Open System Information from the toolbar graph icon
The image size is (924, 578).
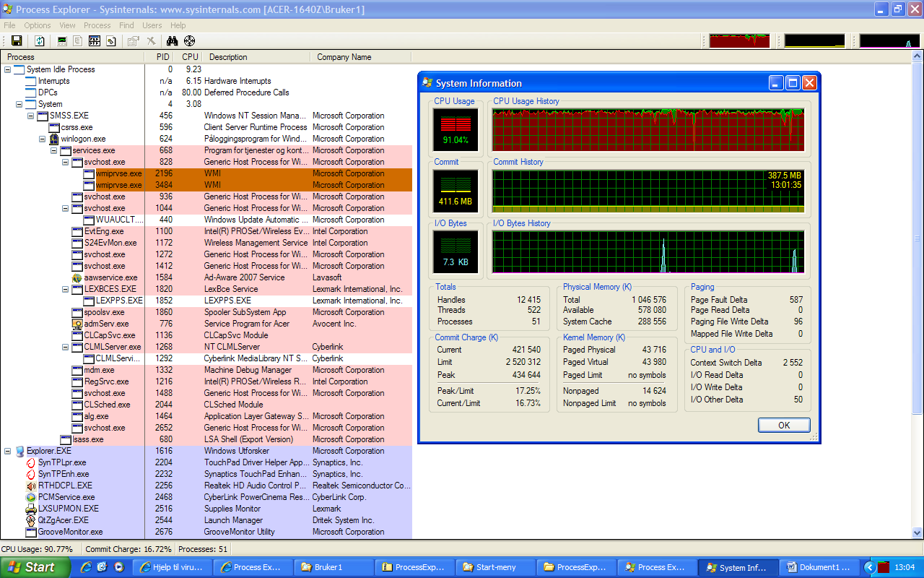(x=62, y=41)
